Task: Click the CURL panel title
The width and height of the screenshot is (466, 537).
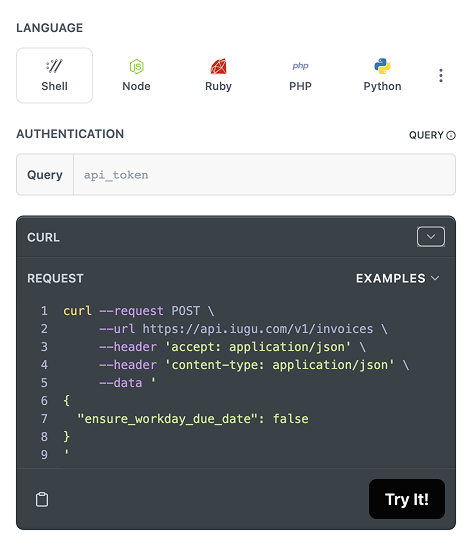Action: pyautogui.click(x=43, y=237)
